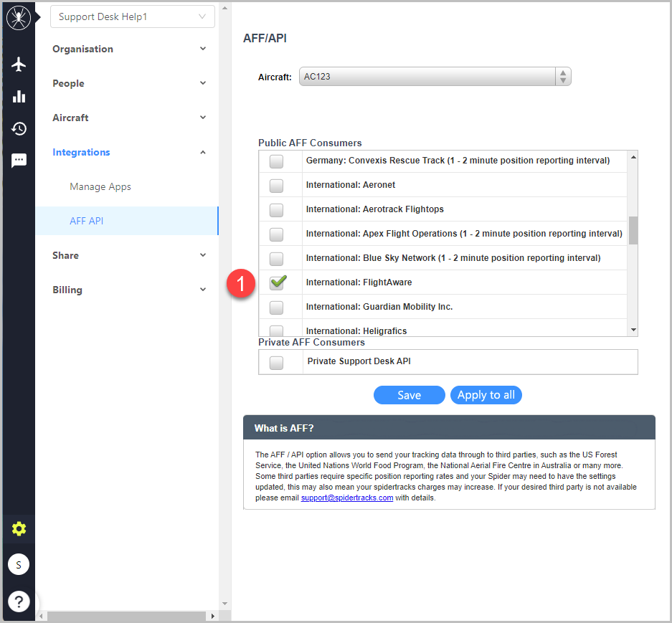Click the Spidertracks spider logo

tap(19, 18)
